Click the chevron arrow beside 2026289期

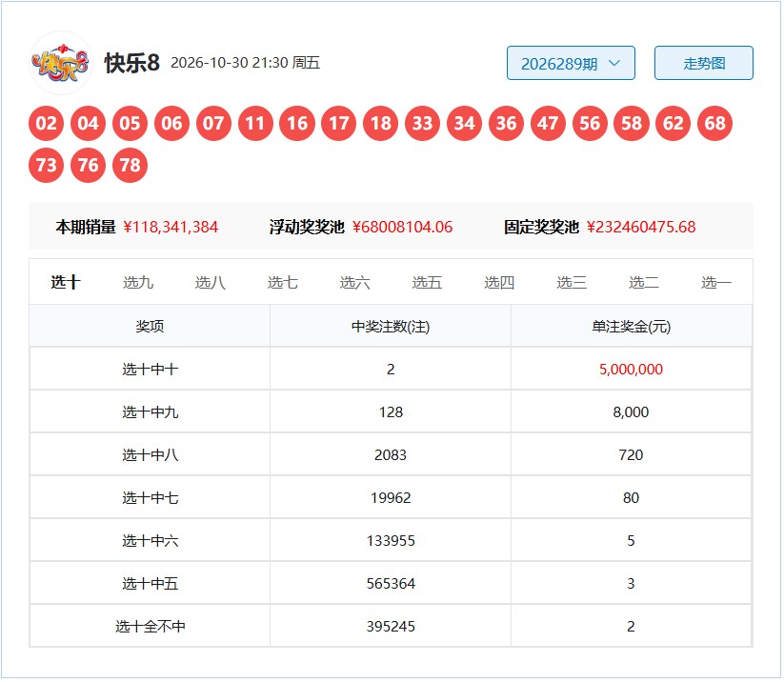(x=614, y=63)
